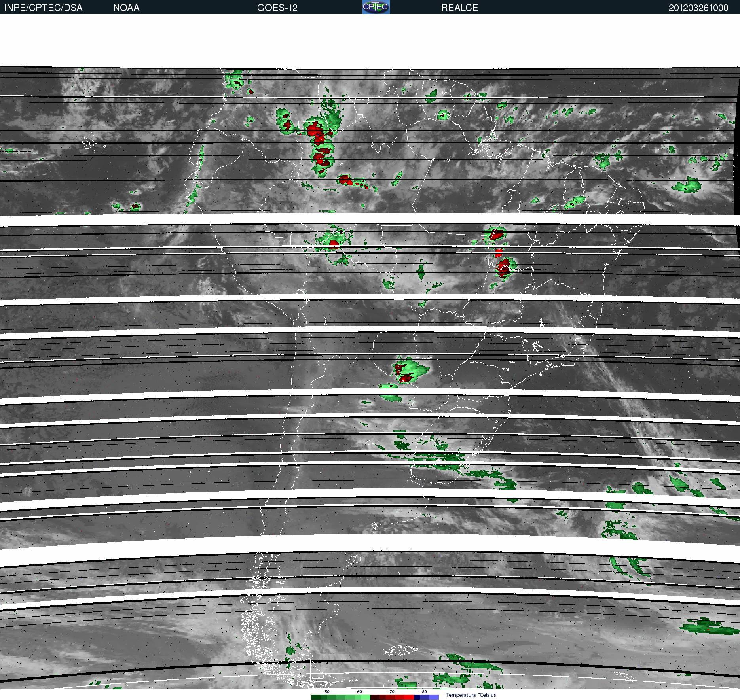Pick the light blue legend color segment

434,697
